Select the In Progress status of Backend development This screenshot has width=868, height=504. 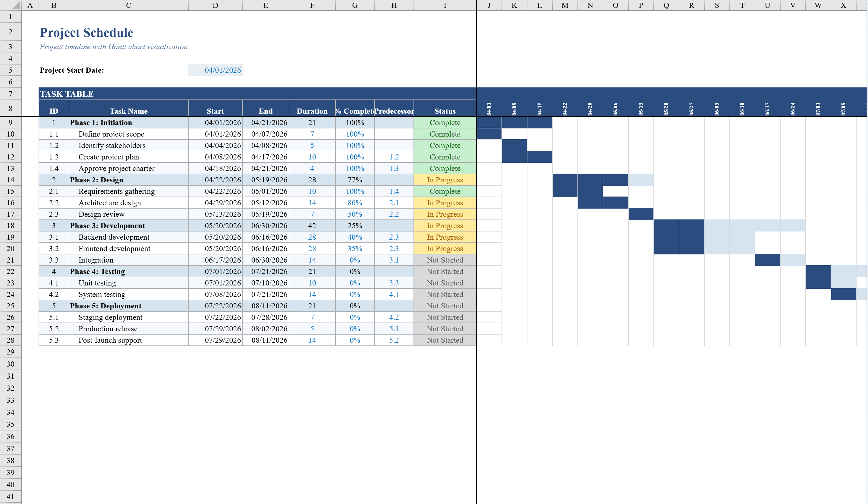(x=445, y=237)
